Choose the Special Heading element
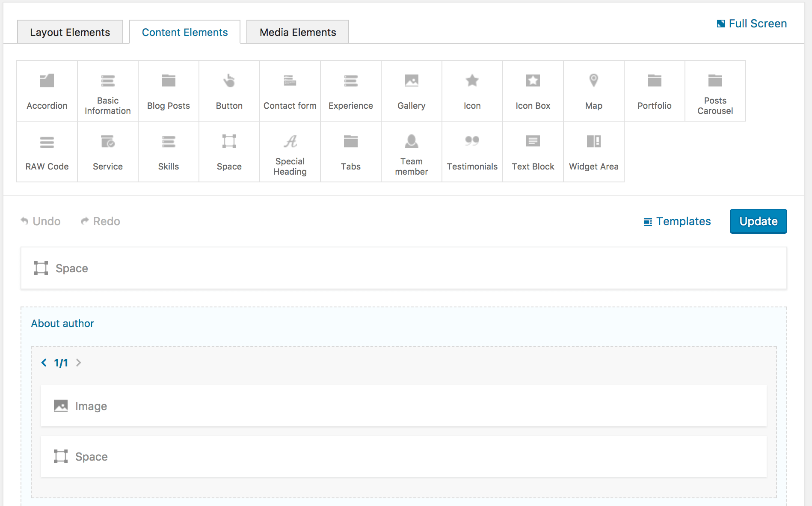 click(290, 152)
